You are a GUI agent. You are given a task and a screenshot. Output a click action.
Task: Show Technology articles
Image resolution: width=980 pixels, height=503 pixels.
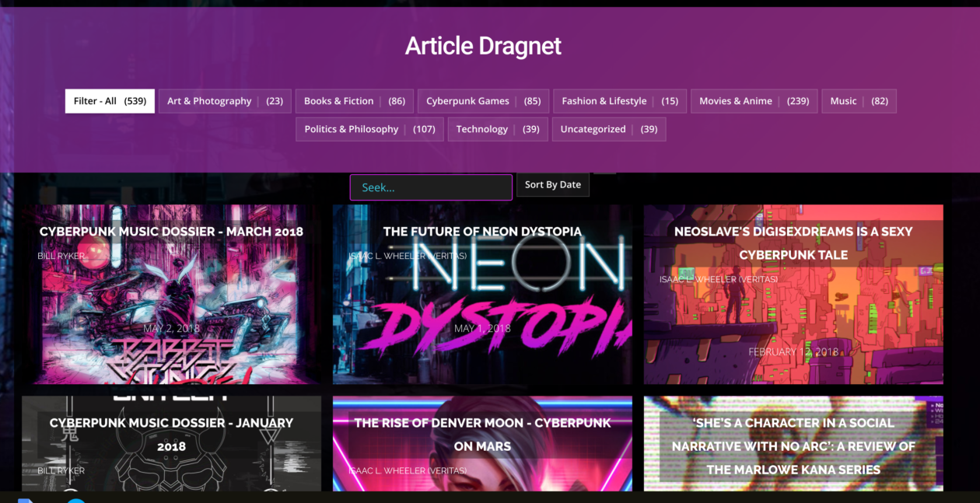pos(498,129)
